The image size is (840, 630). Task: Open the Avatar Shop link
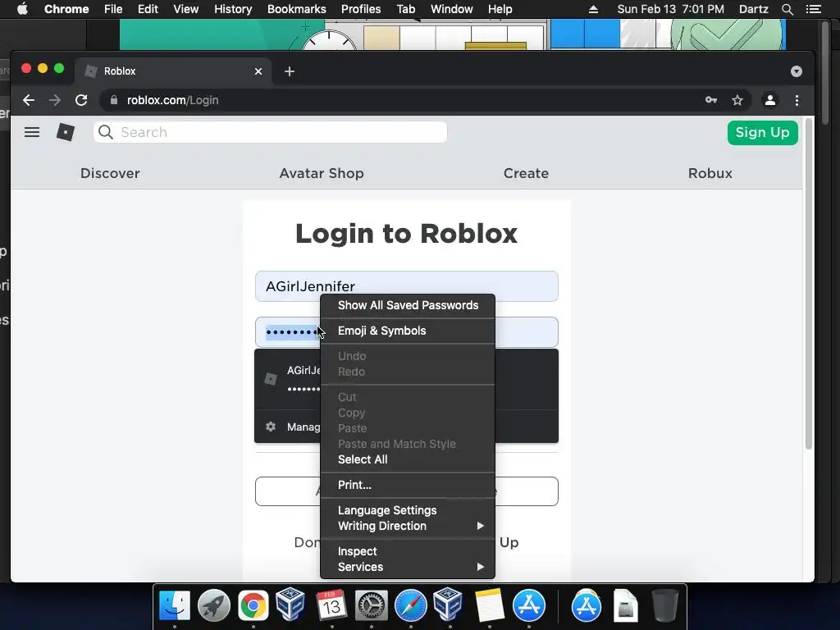[x=322, y=173]
